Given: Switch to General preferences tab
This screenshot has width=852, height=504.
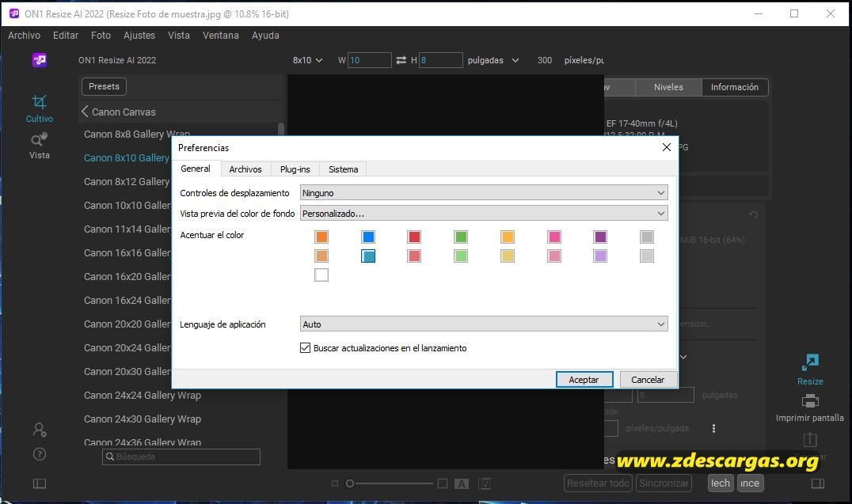Looking at the screenshot, I should coord(196,169).
